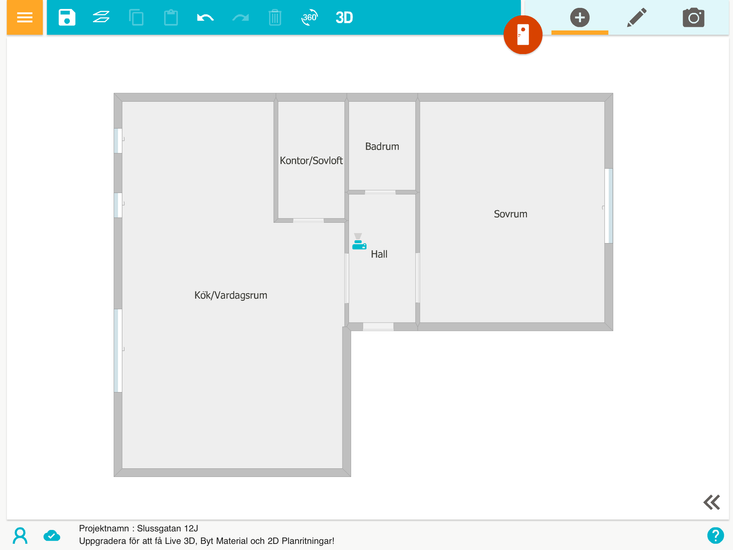Click the orange door button
Viewport: 733px width, 550px height.
click(x=522, y=36)
